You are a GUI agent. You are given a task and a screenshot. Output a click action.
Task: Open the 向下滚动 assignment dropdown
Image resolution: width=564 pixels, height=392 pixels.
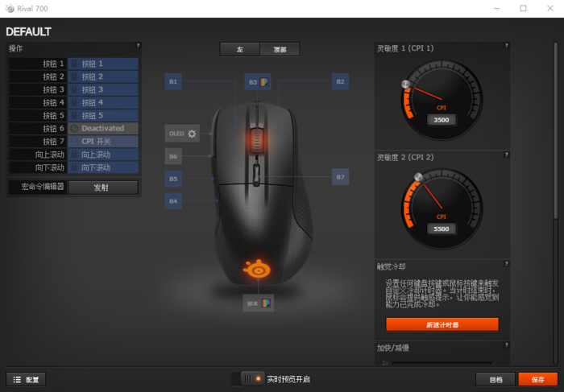pyautogui.click(x=103, y=167)
